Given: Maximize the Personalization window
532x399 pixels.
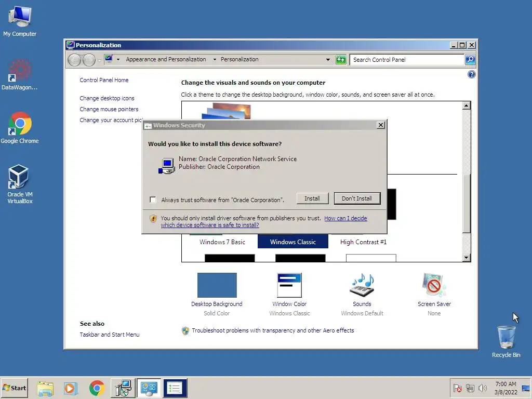Looking at the screenshot, I should tap(462, 45).
